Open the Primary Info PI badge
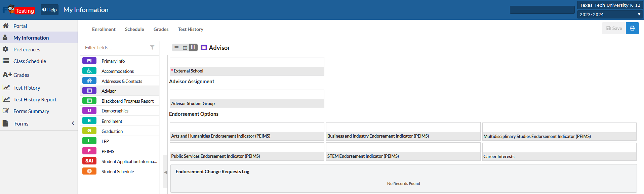 (x=89, y=61)
